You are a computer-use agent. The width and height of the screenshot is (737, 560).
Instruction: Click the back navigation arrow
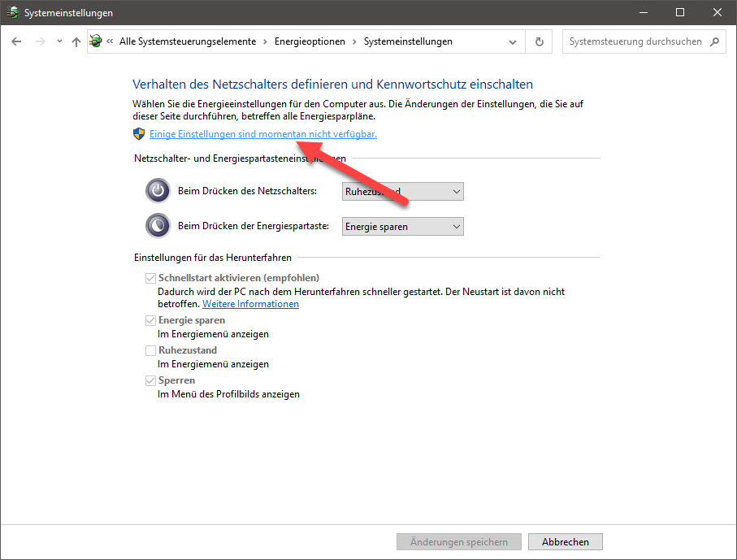pyautogui.click(x=16, y=41)
